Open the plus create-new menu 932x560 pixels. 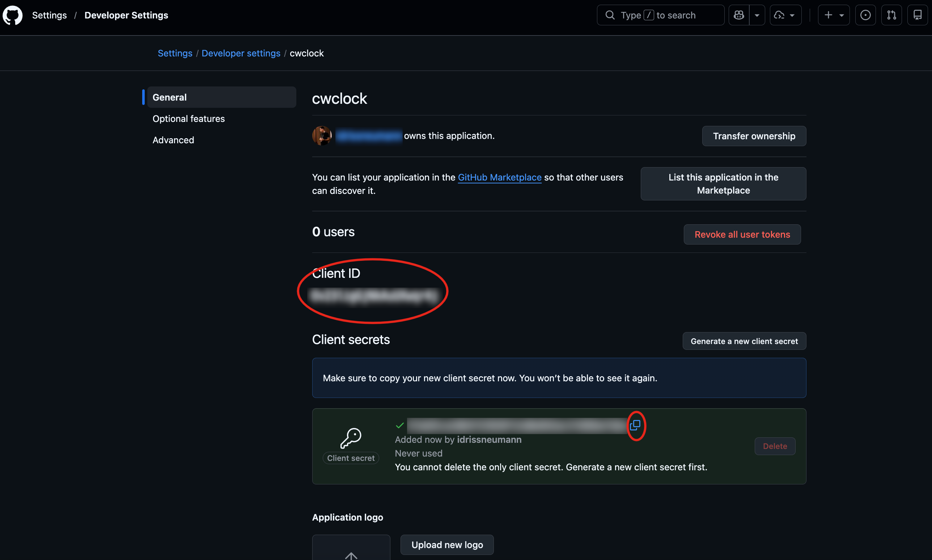834,15
